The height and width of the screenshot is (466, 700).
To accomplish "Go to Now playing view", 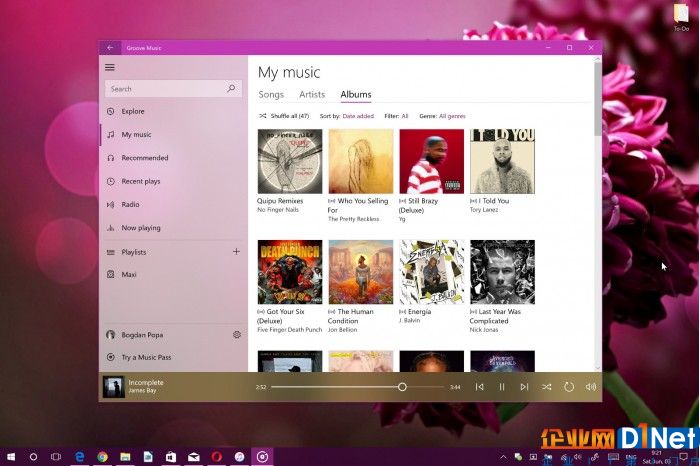I will click(173, 228).
